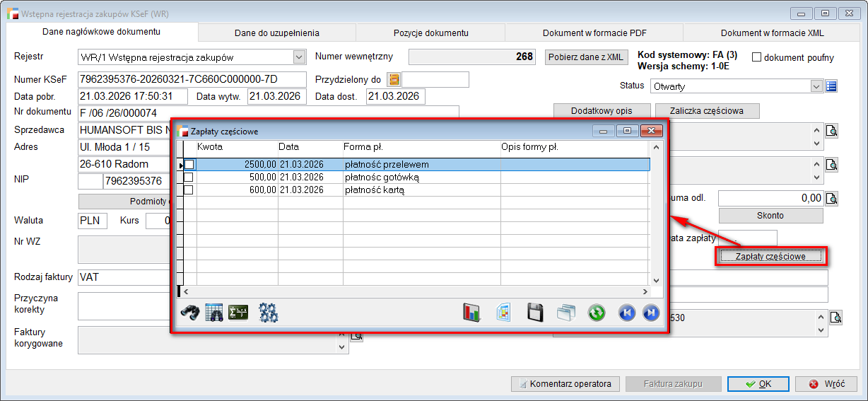
Task: Click the blue list icon beside Status
Action: [x=831, y=86]
